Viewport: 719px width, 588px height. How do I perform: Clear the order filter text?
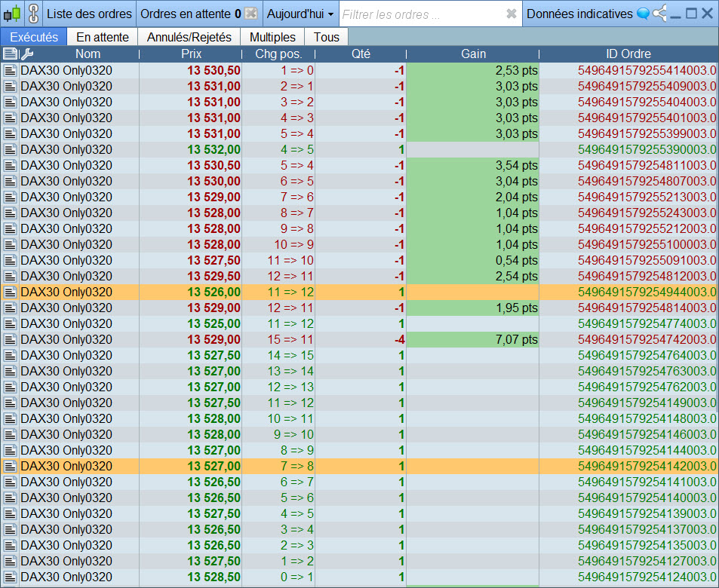(511, 14)
